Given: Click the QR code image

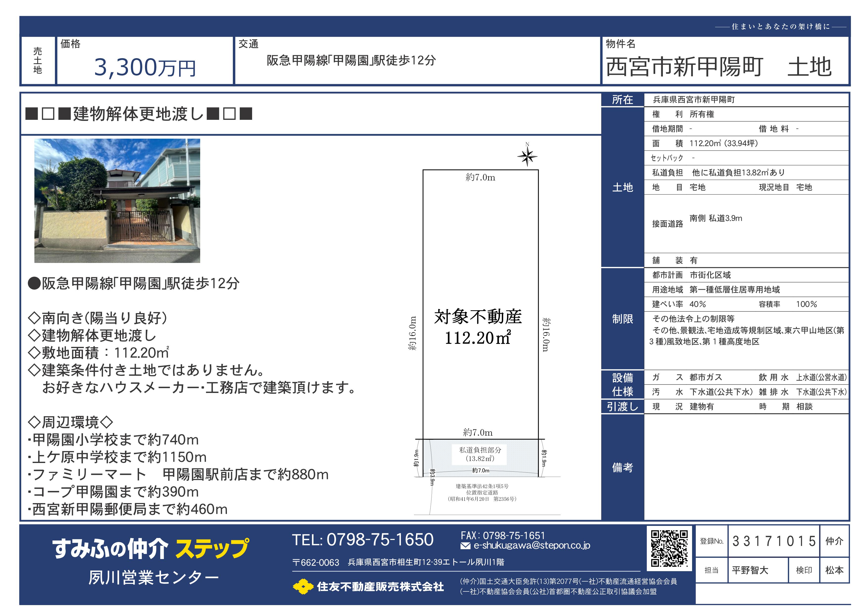Looking at the screenshot, I should coord(669,548).
